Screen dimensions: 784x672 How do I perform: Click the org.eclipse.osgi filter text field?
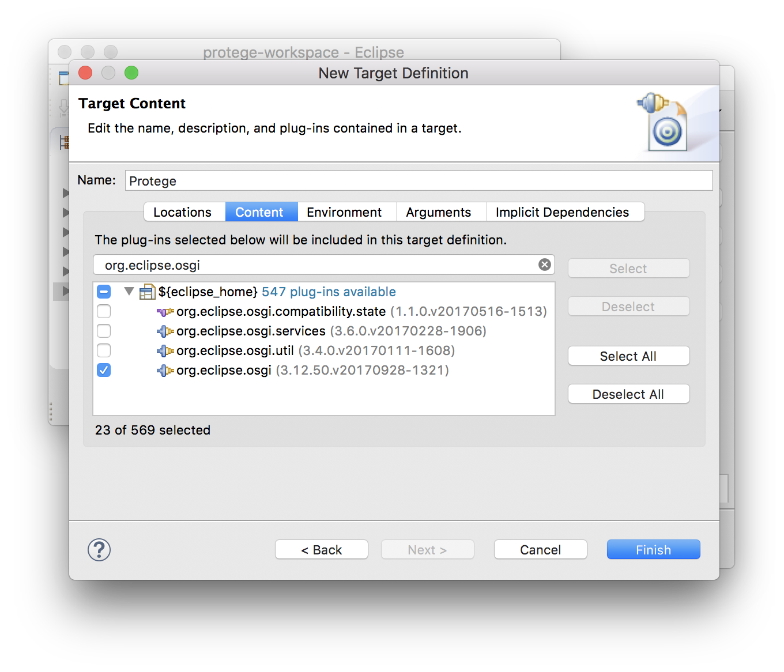tap(323, 265)
